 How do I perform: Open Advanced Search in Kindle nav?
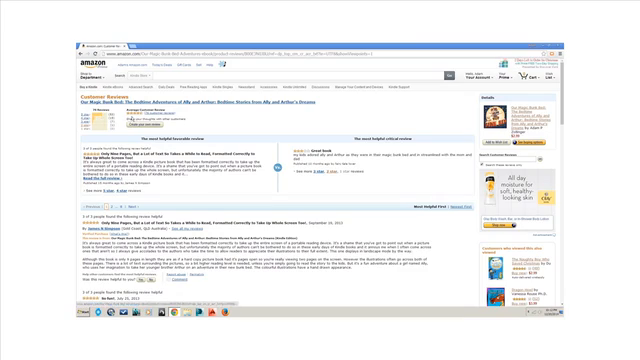[141, 87]
